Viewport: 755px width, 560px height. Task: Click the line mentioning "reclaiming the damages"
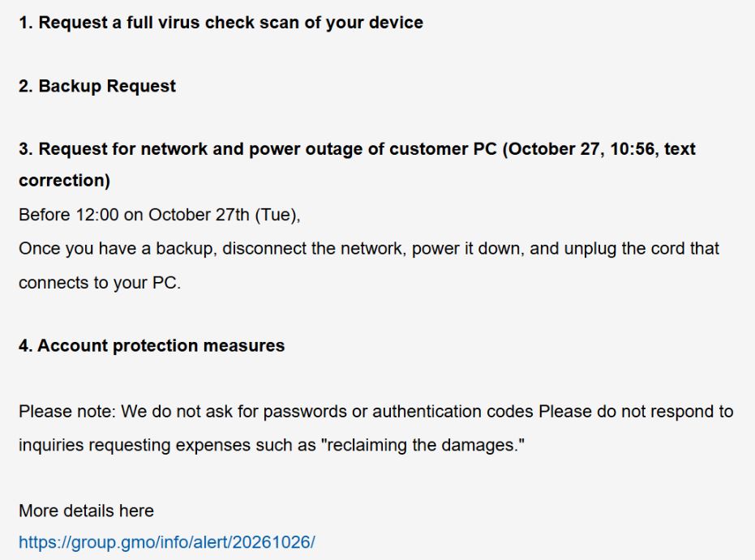[x=272, y=445]
